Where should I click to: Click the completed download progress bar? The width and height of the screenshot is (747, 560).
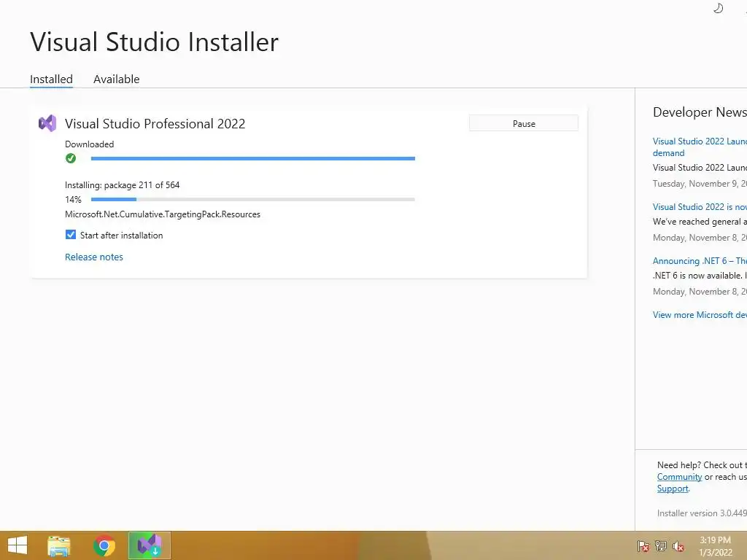pyautogui.click(x=253, y=158)
